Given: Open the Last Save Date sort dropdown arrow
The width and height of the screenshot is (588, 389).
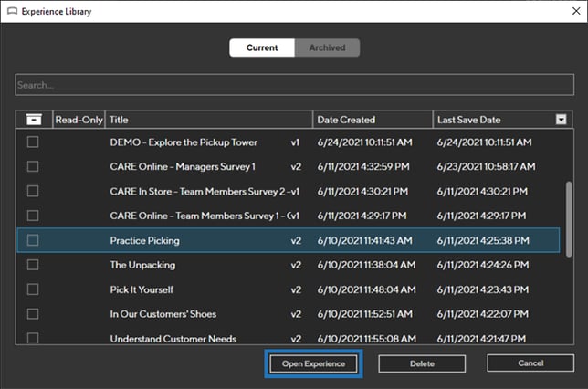Looking at the screenshot, I should [x=561, y=120].
